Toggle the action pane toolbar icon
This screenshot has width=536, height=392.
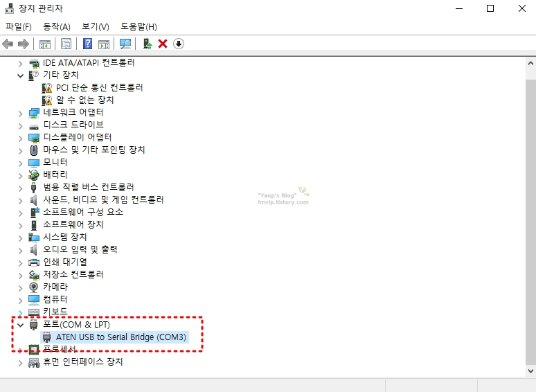point(104,44)
